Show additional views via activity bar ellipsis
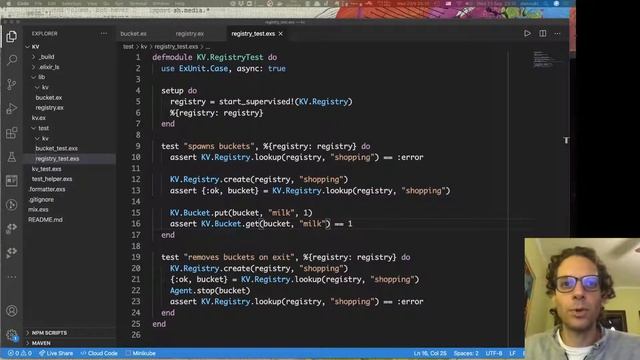The height and width of the screenshot is (360, 640). [12, 277]
